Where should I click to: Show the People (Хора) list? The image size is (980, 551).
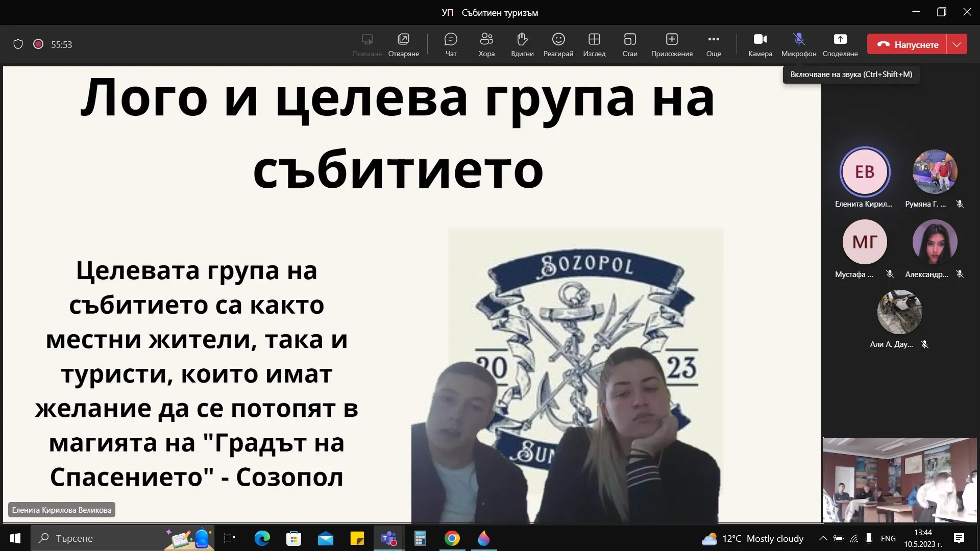pyautogui.click(x=486, y=45)
